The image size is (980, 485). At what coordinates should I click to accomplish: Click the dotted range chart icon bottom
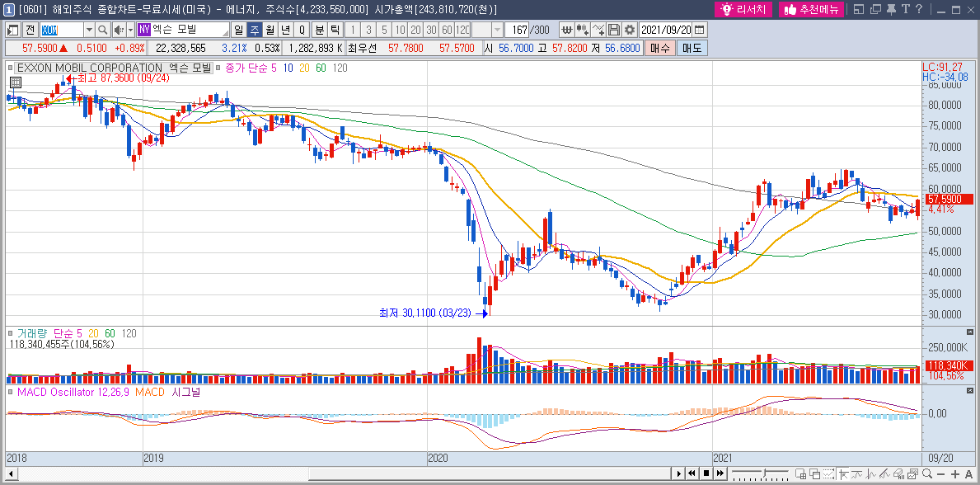point(828,473)
